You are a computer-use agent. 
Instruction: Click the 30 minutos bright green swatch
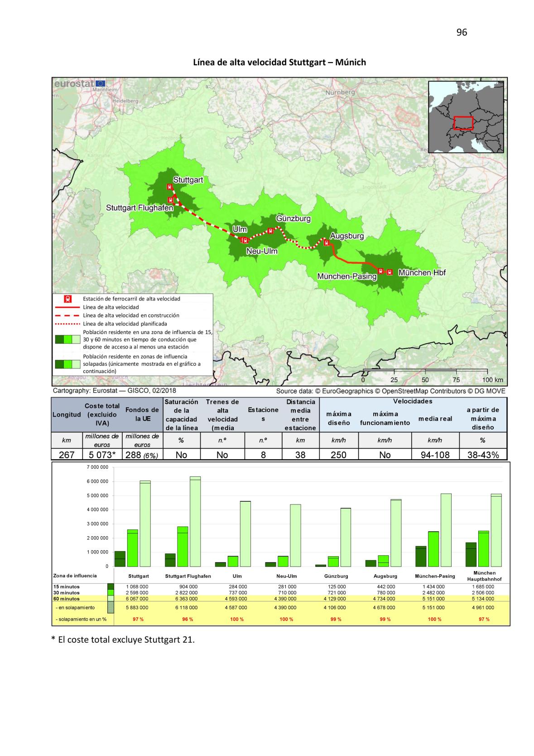point(111,592)
